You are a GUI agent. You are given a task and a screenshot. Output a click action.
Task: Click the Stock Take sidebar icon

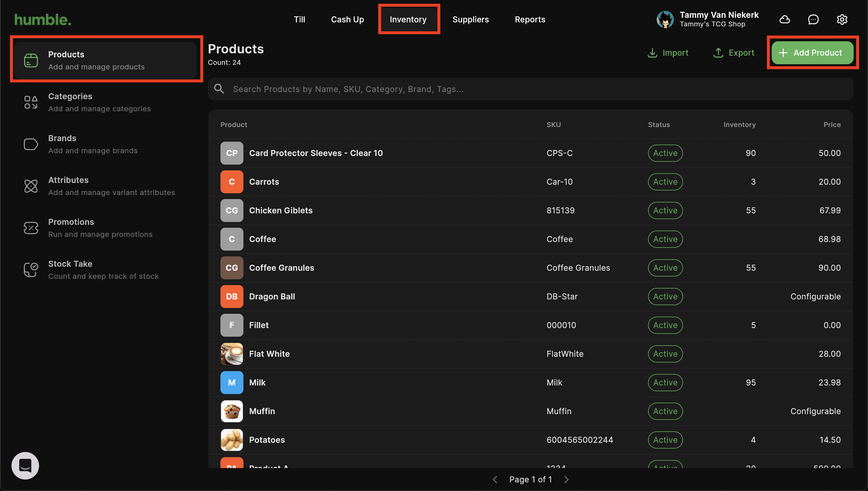[x=31, y=269]
